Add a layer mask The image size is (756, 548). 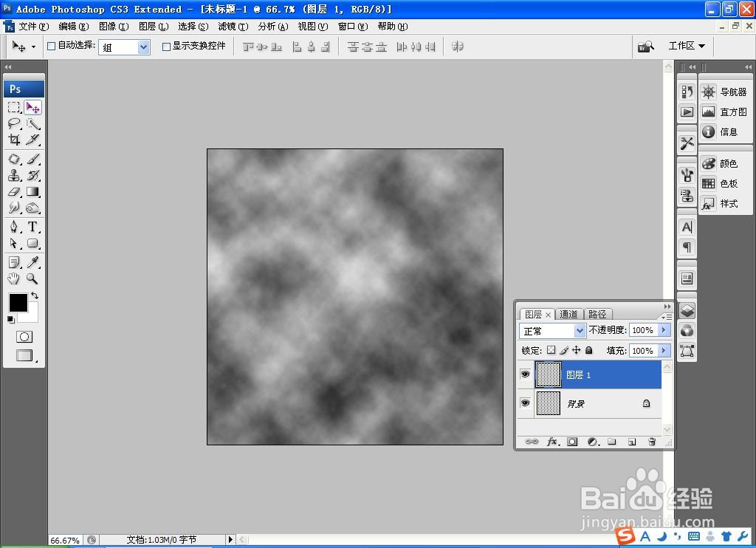[572, 442]
